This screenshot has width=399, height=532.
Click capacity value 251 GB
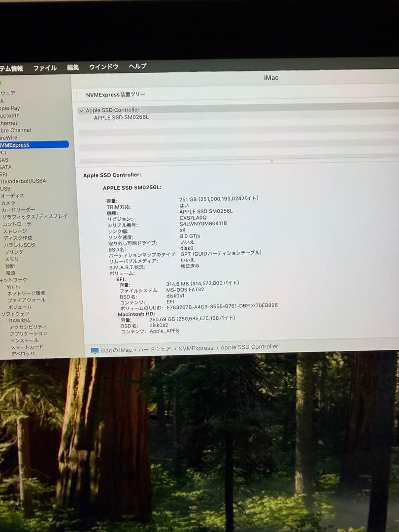[x=219, y=199]
